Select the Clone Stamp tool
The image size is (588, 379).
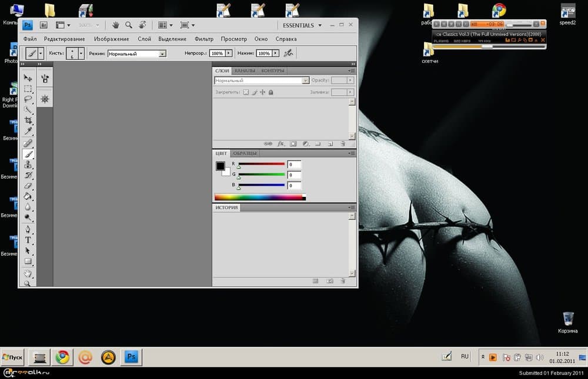click(x=28, y=165)
